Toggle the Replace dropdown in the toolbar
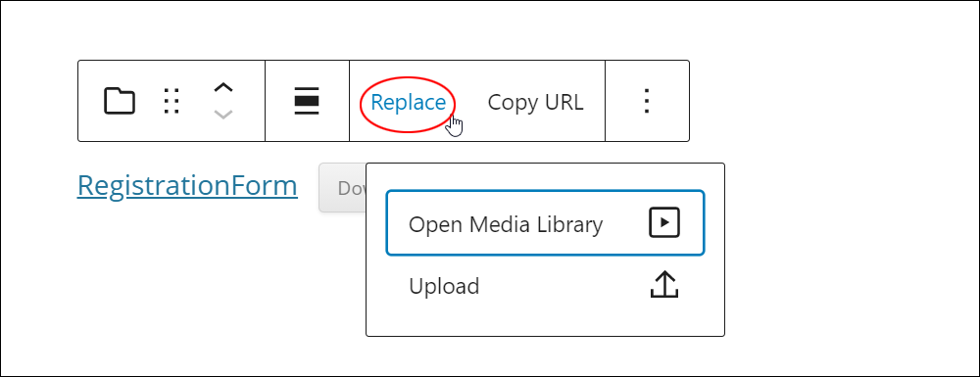The width and height of the screenshot is (980, 377). [x=408, y=103]
